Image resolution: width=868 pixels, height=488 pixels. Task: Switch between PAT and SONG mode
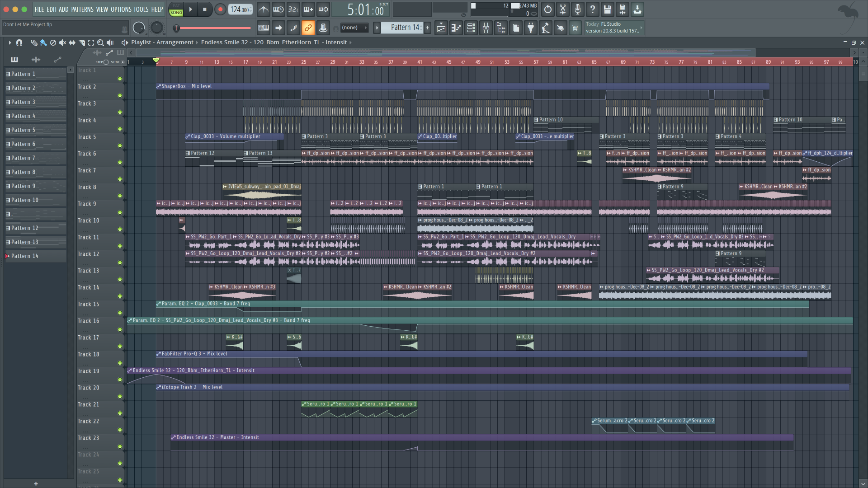coord(176,9)
